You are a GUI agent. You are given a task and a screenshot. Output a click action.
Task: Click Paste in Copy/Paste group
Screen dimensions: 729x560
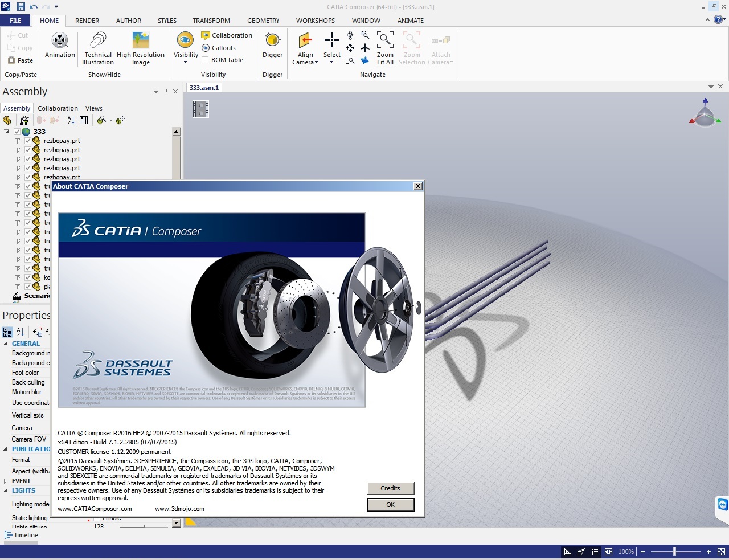pyautogui.click(x=21, y=60)
